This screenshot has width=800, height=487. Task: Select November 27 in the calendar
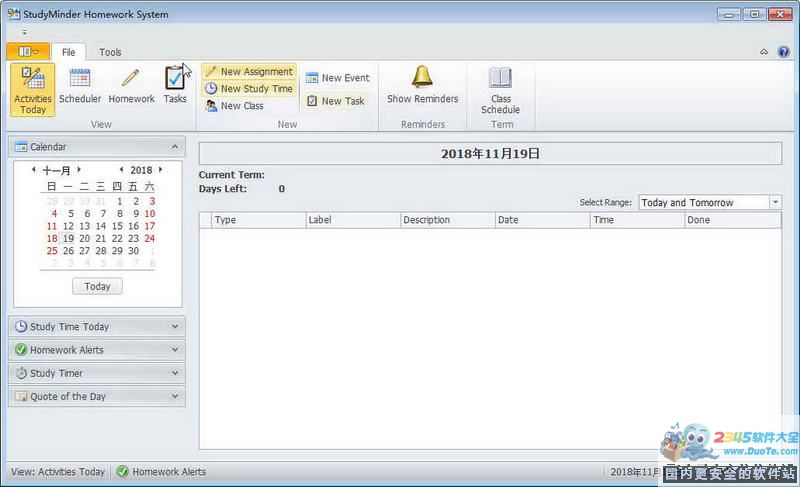pos(85,251)
